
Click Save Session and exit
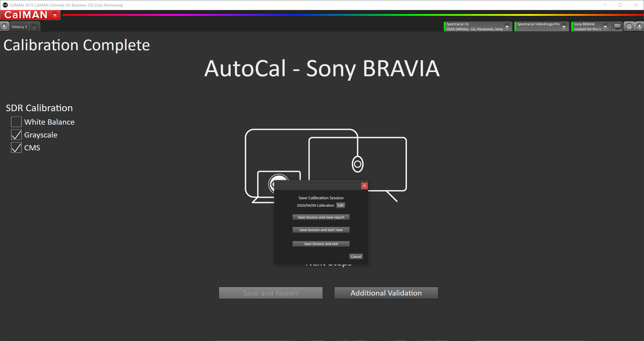point(321,244)
